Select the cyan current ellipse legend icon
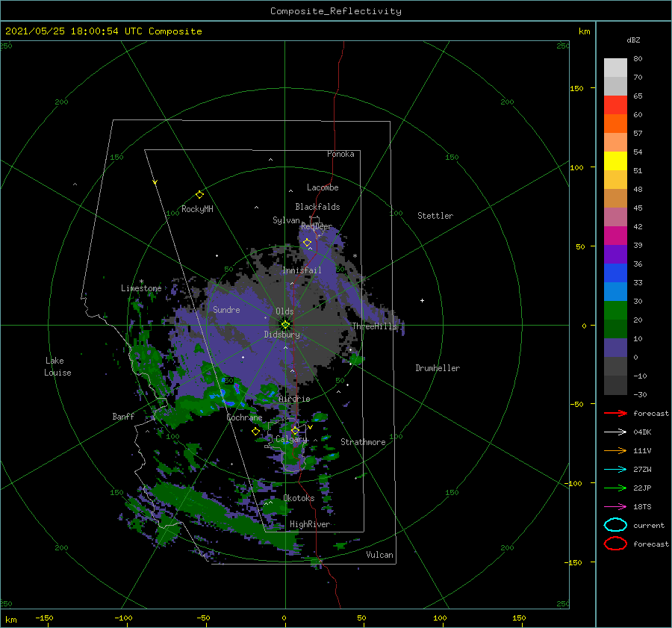Viewport: 672px width, 628px height. [x=615, y=525]
